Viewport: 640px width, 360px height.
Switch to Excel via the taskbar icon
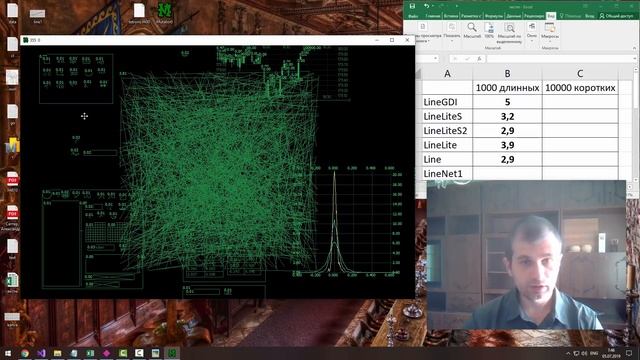tap(90, 353)
